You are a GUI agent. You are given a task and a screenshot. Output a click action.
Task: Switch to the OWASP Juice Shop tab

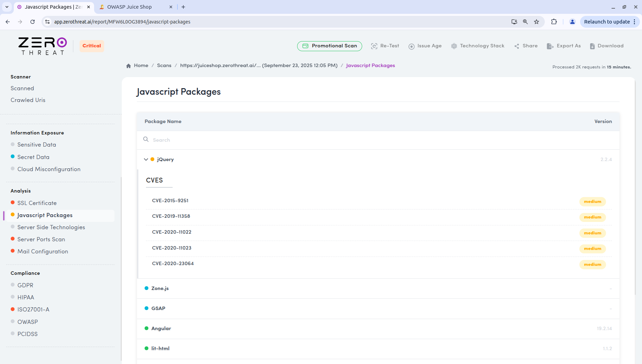tap(129, 7)
